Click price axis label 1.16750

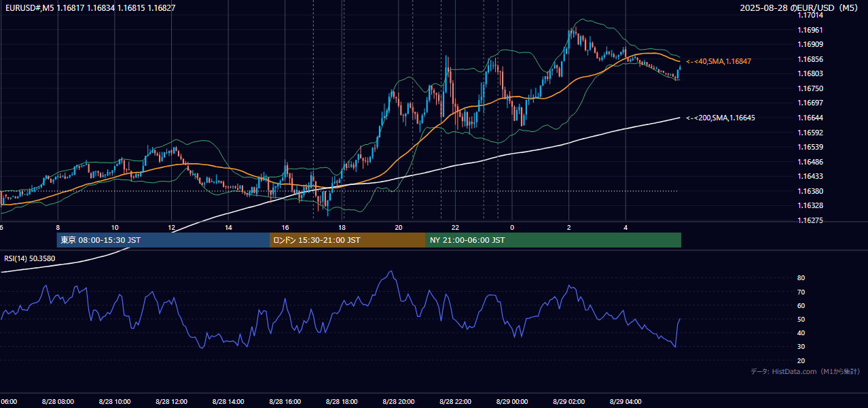(x=810, y=88)
